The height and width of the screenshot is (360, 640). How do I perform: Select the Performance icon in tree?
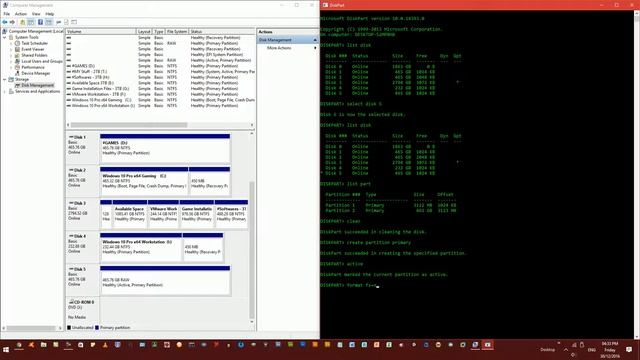(x=18, y=67)
